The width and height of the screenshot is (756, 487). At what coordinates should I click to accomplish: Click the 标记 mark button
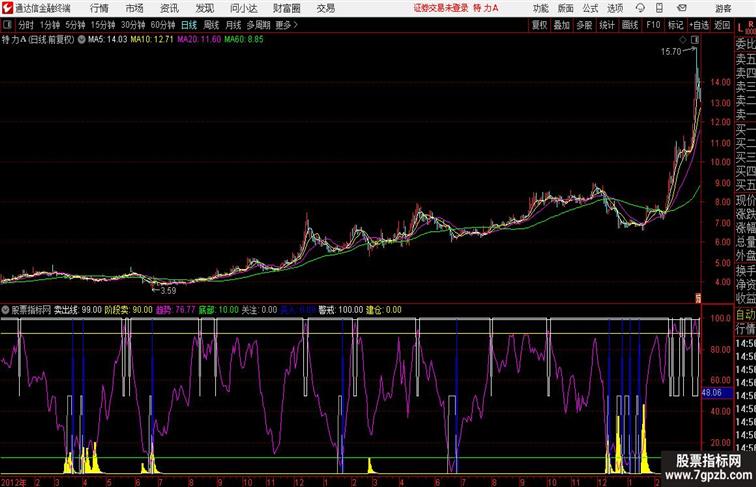pos(675,25)
